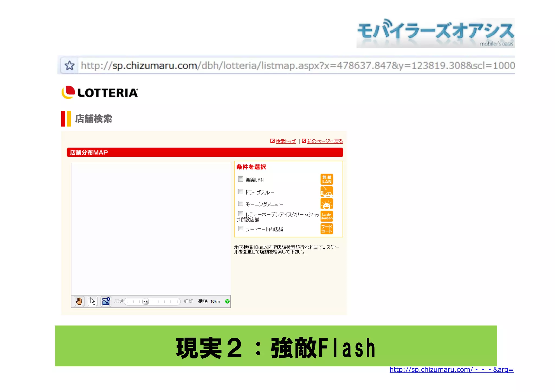Select the arrow pointer tool

92,301
